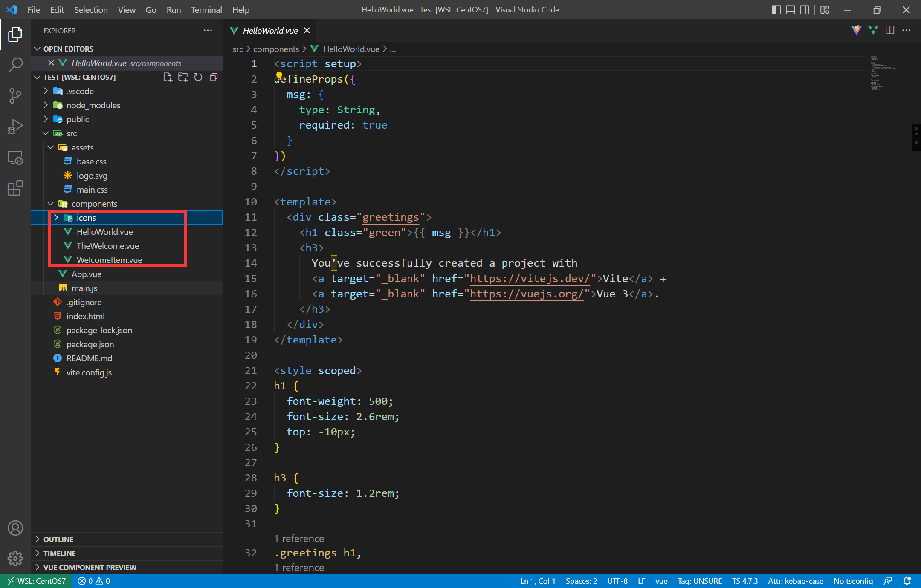Split the editor to the right
The image size is (921, 588).
click(890, 30)
